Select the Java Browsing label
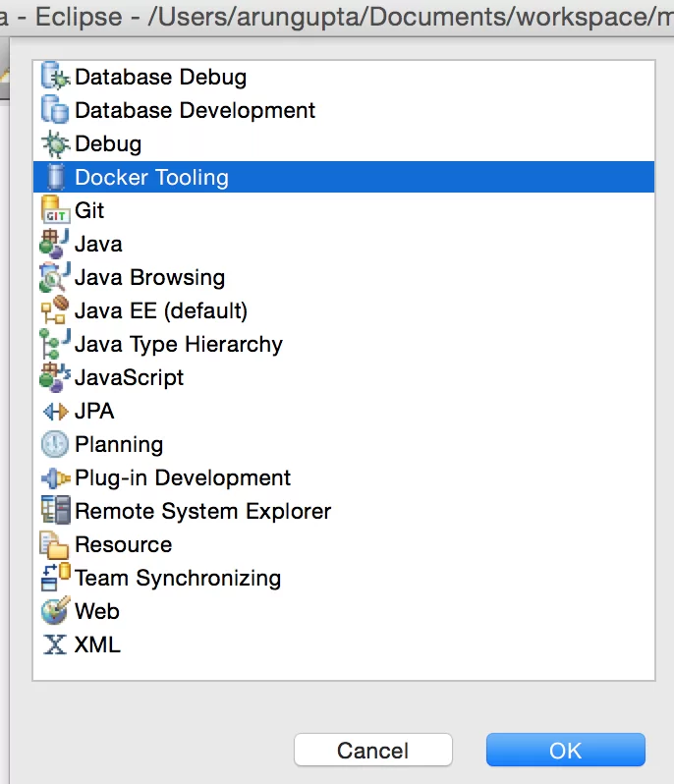The image size is (674, 784). coord(150,278)
